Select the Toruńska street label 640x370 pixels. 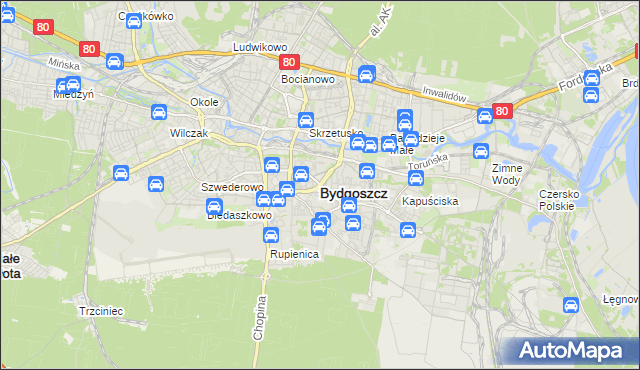click(428, 162)
